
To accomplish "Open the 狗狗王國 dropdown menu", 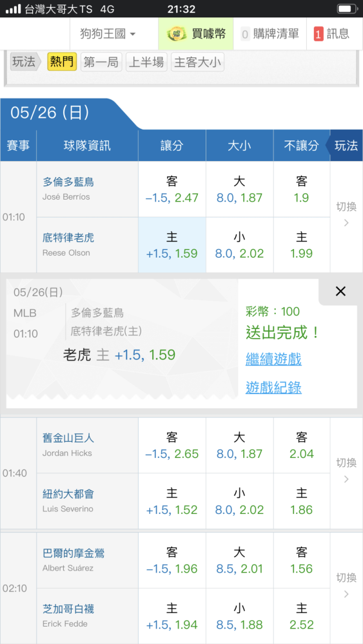I will pyautogui.click(x=108, y=33).
